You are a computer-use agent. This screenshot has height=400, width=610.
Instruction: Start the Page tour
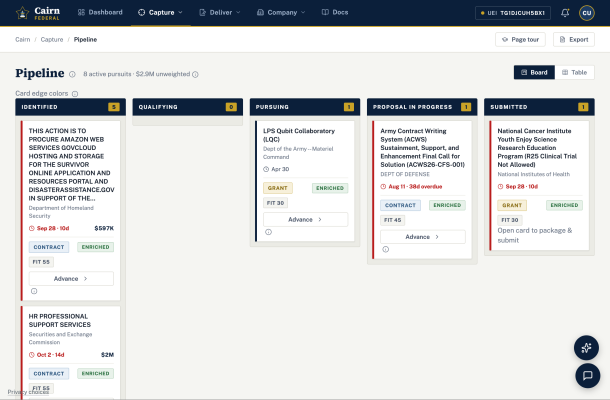[x=520, y=39]
